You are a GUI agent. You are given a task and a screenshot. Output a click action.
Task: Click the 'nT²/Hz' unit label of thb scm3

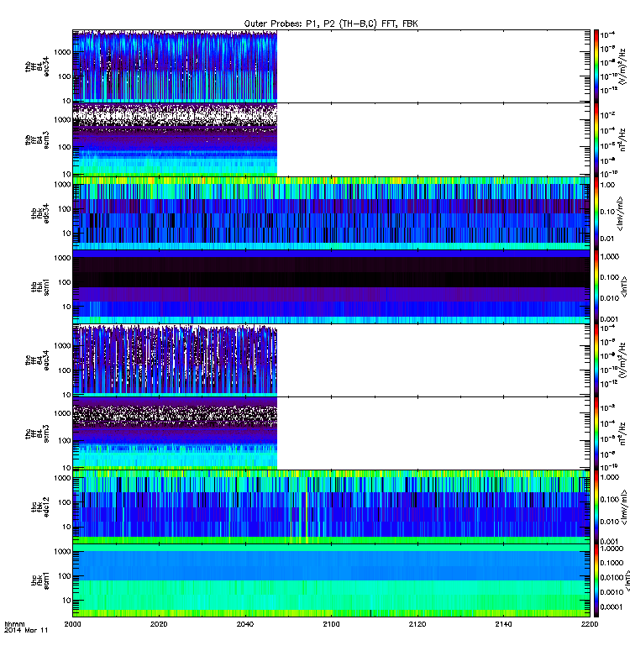623,139
